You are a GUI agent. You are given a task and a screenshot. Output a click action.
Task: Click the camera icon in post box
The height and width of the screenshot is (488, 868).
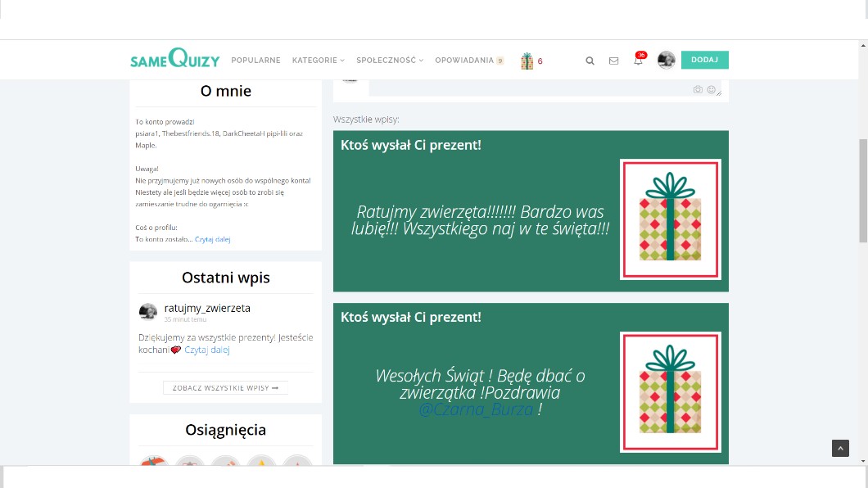698,89
